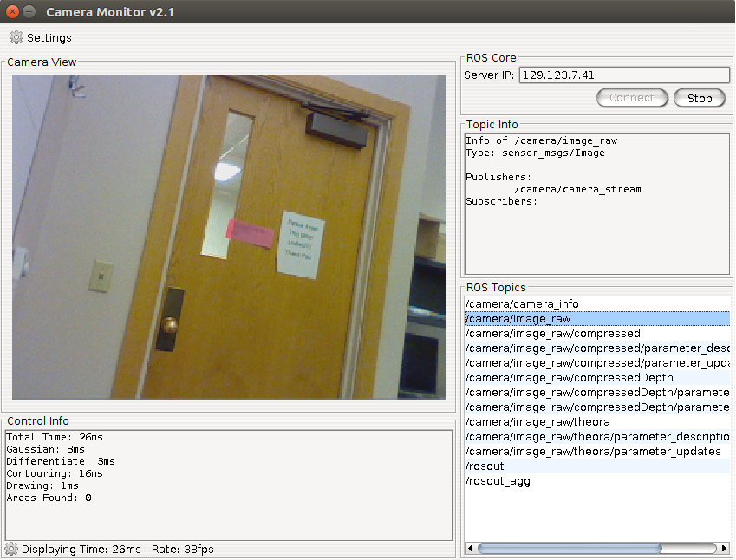Click the topics list right scroll arrow
This screenshot has width=736, height=560.
724,548
